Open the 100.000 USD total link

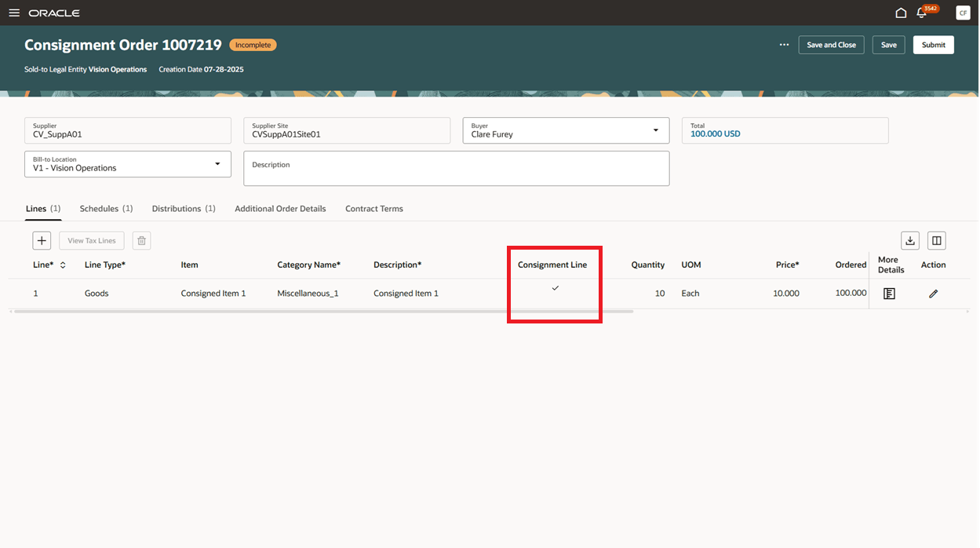tap(715, 134)
